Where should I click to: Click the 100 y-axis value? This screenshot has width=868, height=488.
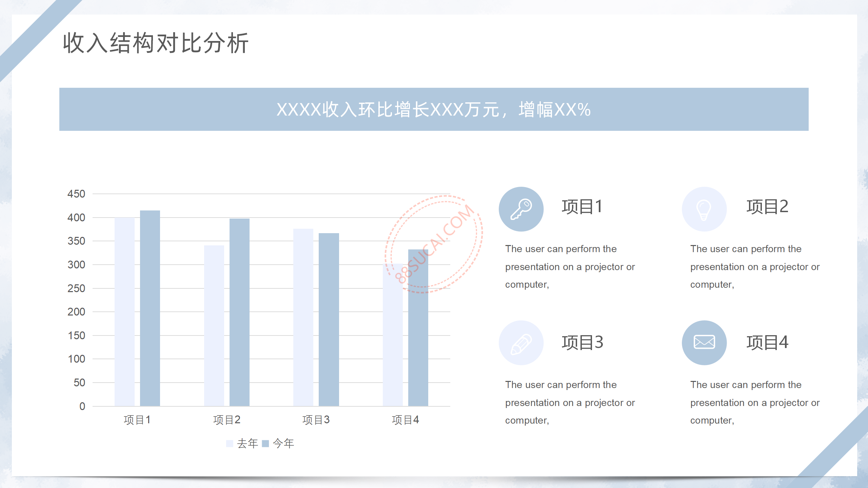(76, 359)
